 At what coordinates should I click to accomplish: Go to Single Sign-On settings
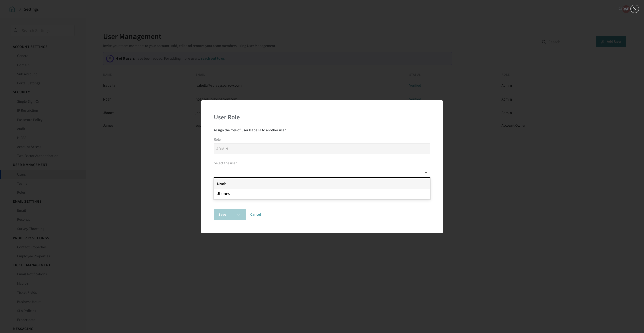[29, 101]
